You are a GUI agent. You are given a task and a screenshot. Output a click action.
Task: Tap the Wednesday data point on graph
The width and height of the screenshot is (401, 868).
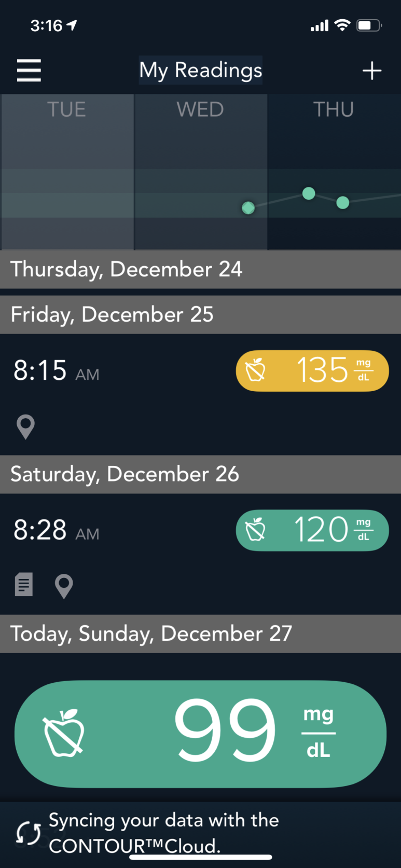click(248, 208)
